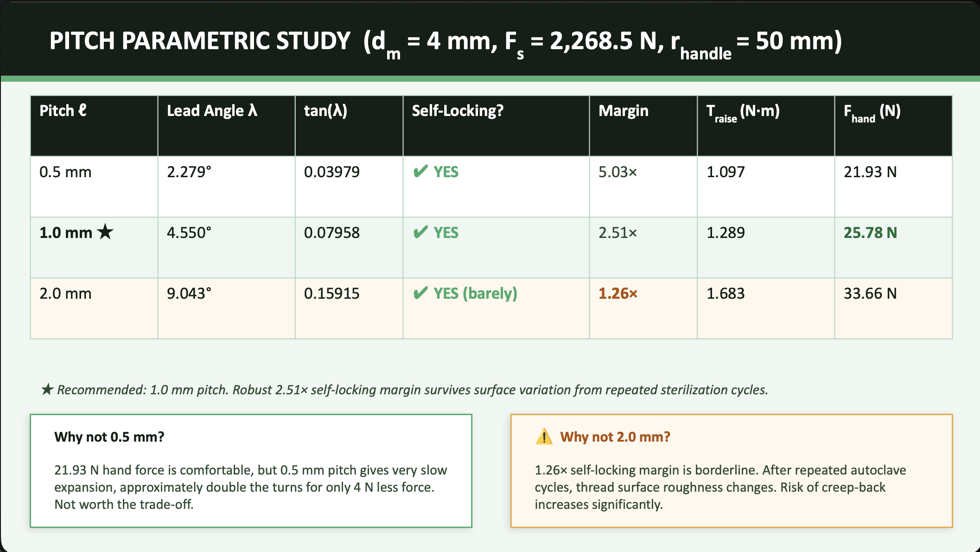The width and height of the screenshot is (980, 552).
Task: Select the Self-Locking YES status for 0.5 mm
Action: coord(445,172)
